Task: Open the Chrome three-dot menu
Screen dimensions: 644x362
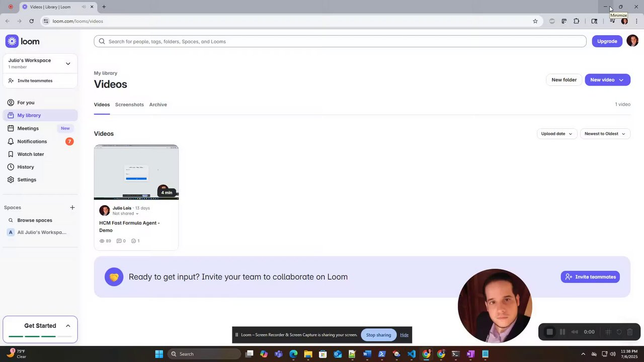Action: (x=636, y=21)
